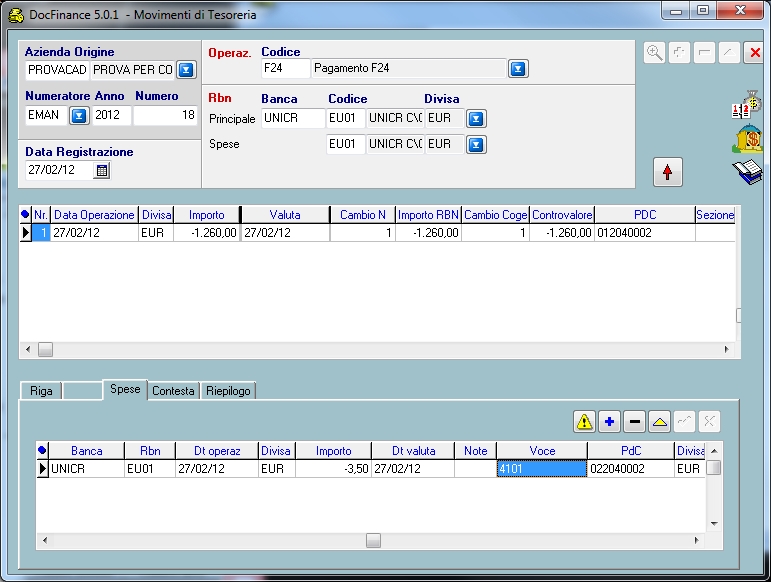The image size is (771, 582).
Task: Switch to the Riepilogo tab
Action: point(228,391)
